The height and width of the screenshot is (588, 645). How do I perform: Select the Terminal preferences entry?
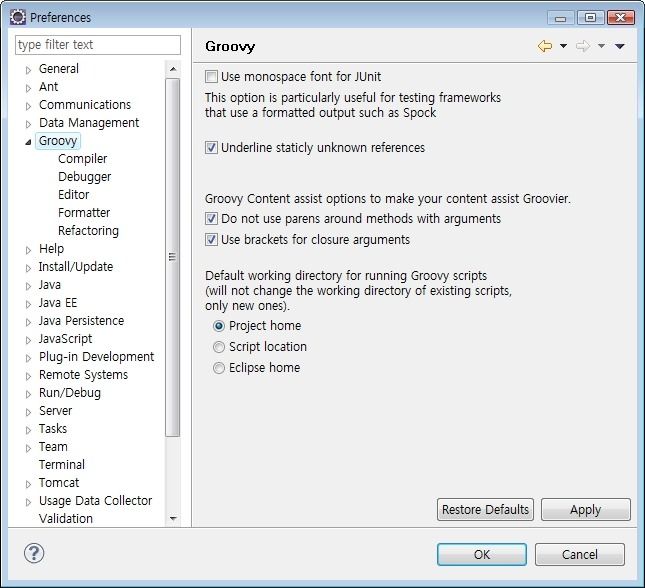(62, 465)
